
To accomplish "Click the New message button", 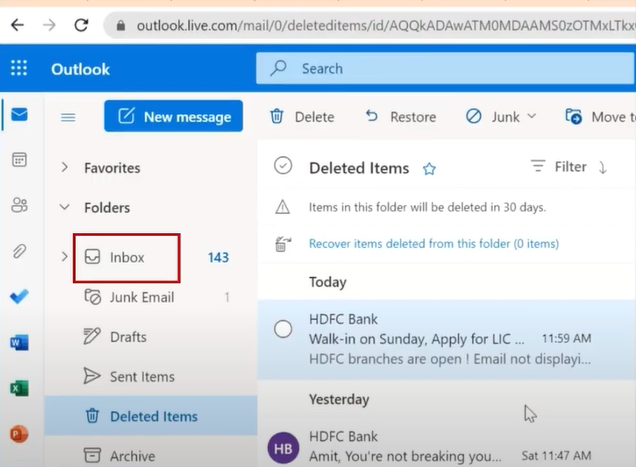I will coord(174,116).
